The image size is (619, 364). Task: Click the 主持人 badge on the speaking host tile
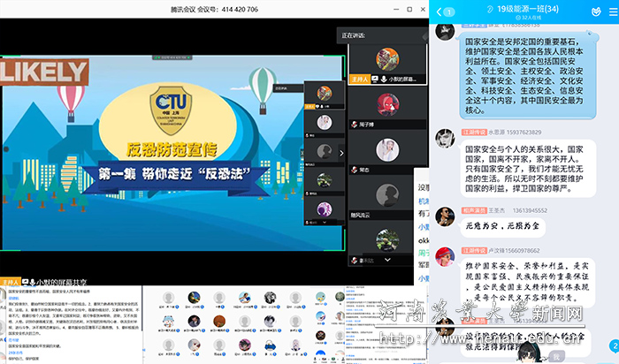click(x=359, y=80)
